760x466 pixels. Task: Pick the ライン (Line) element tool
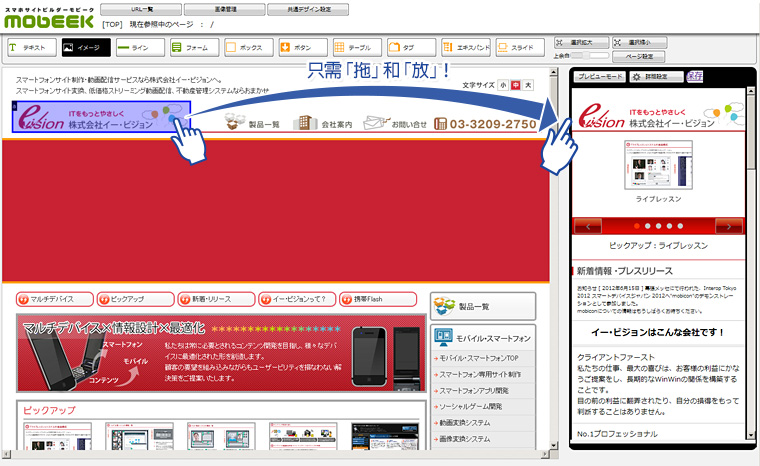[139, 47]
